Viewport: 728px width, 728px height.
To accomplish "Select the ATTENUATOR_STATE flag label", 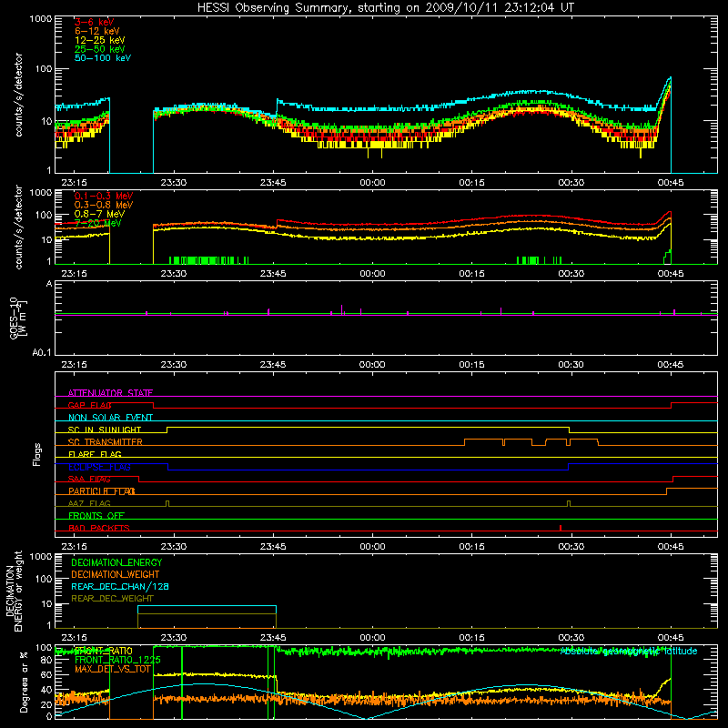I will click(x=110, y=393).
